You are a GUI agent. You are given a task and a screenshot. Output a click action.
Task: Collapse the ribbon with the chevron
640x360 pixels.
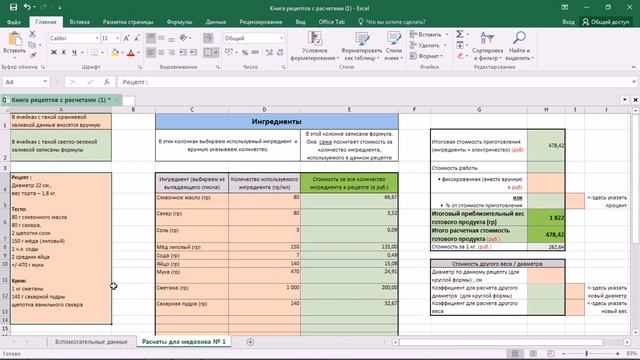coord(633,67)
